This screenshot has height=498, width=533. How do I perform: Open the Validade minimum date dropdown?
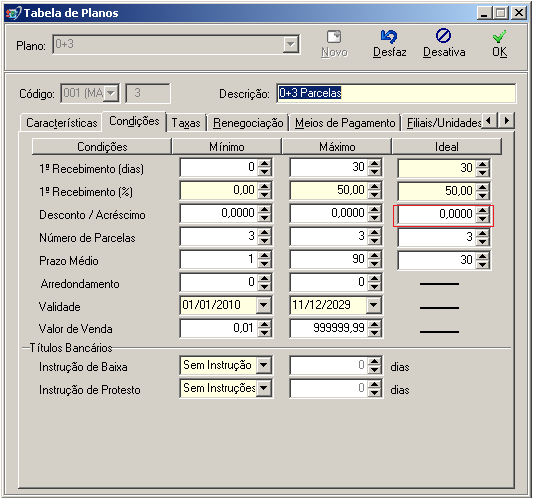[x=263, y=305]
